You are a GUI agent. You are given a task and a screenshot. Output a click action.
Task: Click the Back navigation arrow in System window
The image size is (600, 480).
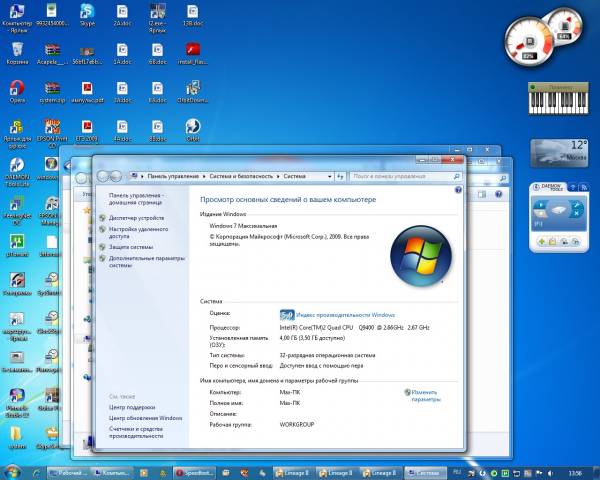(x=103, y=176)
